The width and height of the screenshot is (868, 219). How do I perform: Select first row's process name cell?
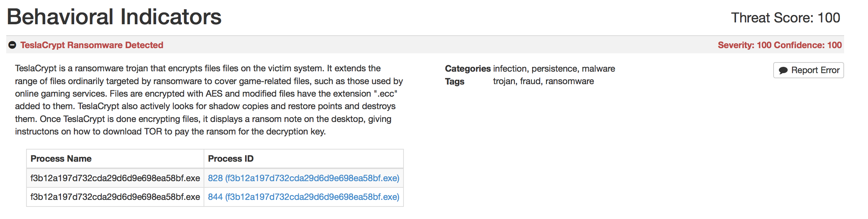[115, 178]
